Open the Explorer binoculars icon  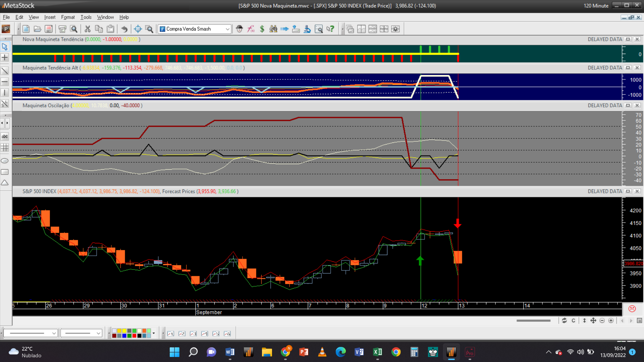pyautogui.click(x=273, y=29)
